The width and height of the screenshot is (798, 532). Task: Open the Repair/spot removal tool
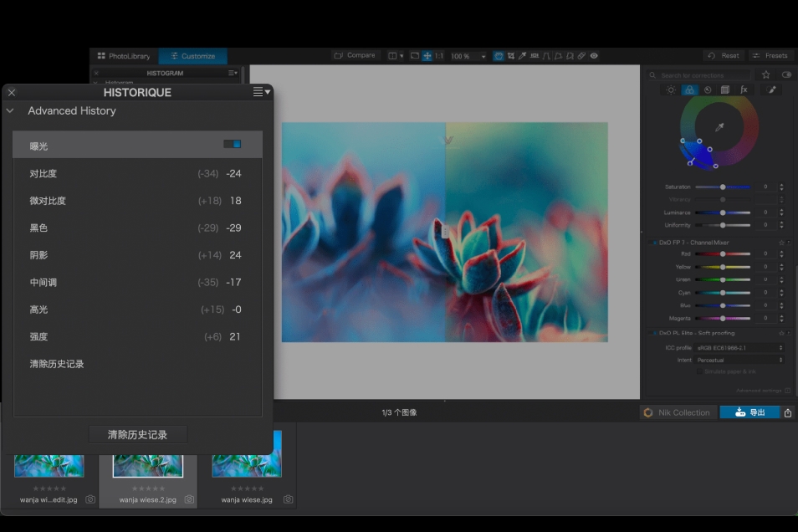(582, 55)
